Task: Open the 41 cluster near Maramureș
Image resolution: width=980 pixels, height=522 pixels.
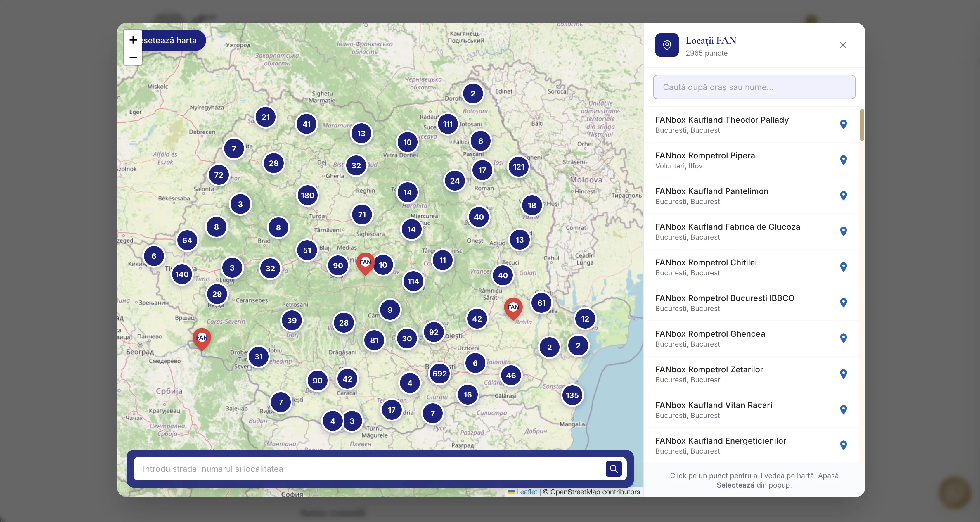Action: click(x=307, y=124)
